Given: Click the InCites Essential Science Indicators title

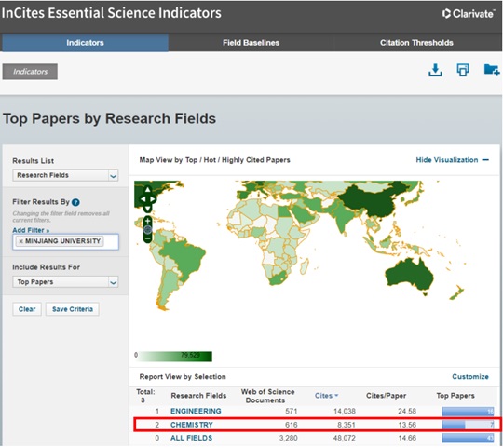Looking at the screenshot, I should (x=112, y=13).
